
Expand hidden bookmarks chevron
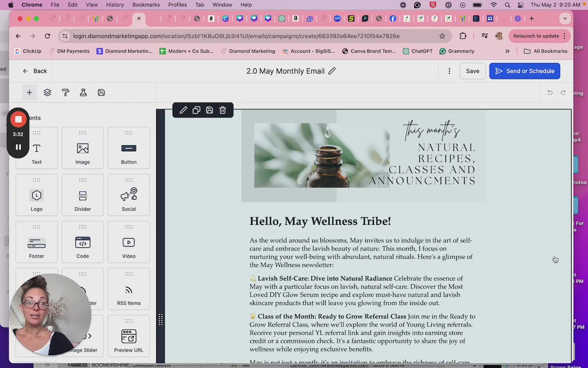(x=507, y=51)
